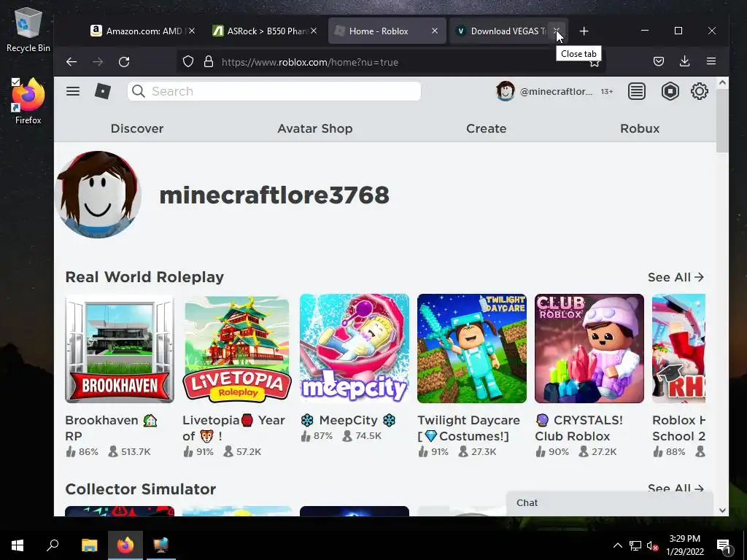Open File Explorer from the taskbar
747x560 pixels.
click(x=89, y=545)
